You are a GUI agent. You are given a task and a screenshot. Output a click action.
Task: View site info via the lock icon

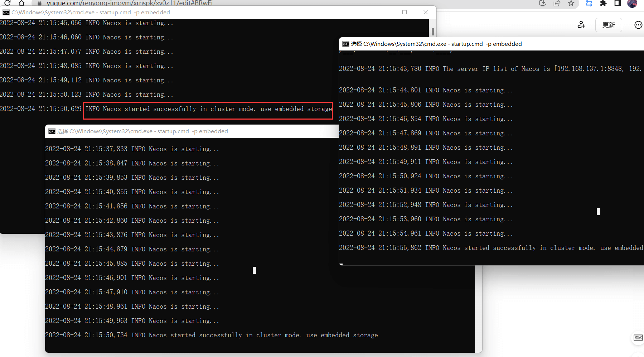tap(39, 3)
